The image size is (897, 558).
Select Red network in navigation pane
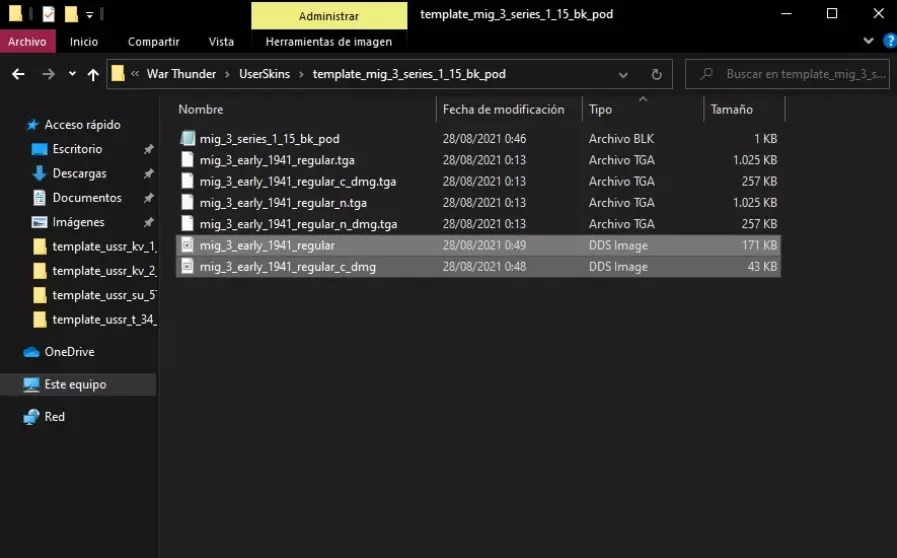tap(54, 417)
